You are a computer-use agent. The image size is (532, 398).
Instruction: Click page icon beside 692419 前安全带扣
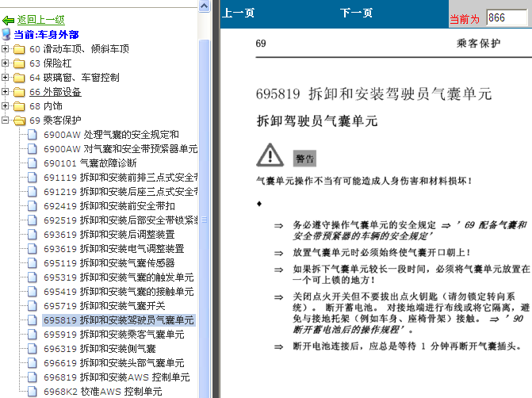pos(33,206)
